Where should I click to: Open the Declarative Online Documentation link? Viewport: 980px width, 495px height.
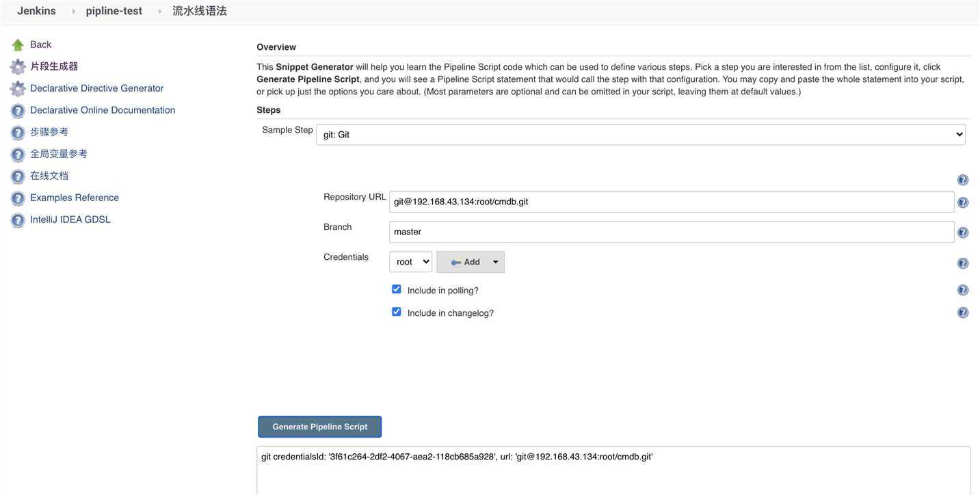(x=103, y=110)
